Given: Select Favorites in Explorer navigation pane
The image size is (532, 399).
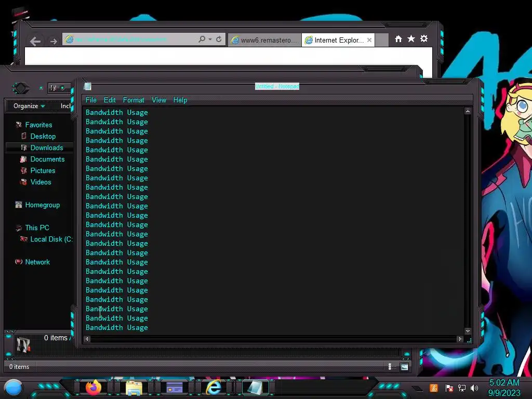Looking at the screenshot, I should pos(38,125).
